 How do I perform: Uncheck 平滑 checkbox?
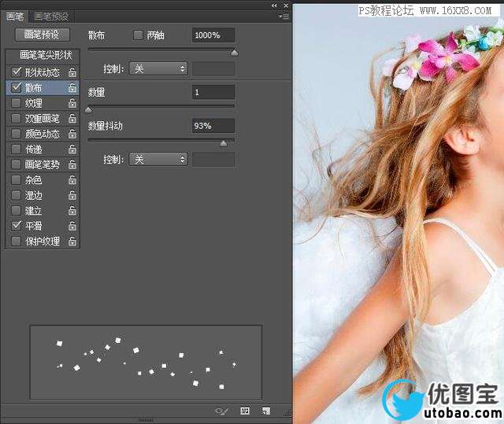point(16,226)
